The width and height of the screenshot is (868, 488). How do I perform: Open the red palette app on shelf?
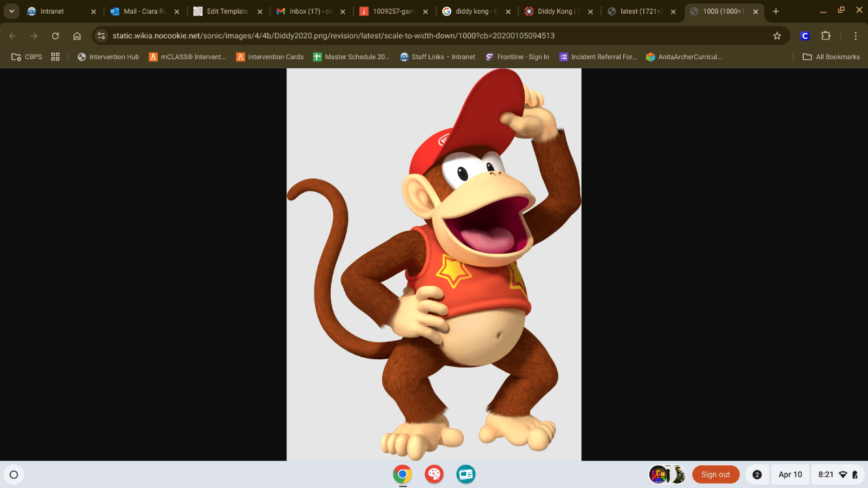tap(434, 474)
